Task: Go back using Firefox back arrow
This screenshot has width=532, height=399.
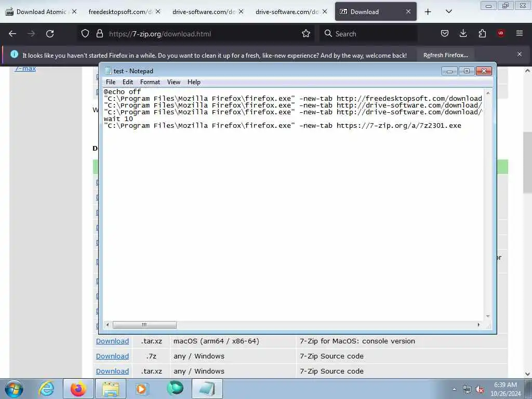Action: [x=12, y=34]
